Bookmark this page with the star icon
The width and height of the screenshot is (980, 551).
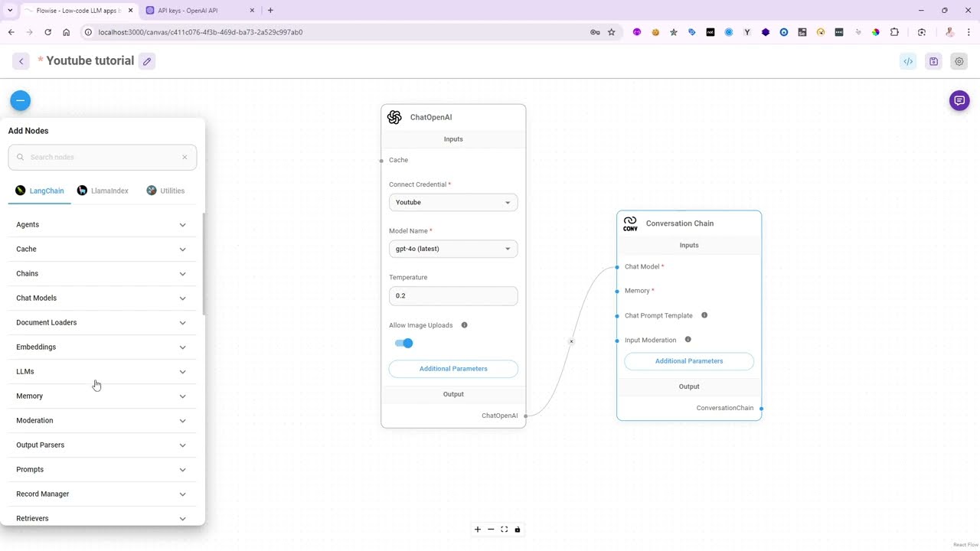[611, 32]
